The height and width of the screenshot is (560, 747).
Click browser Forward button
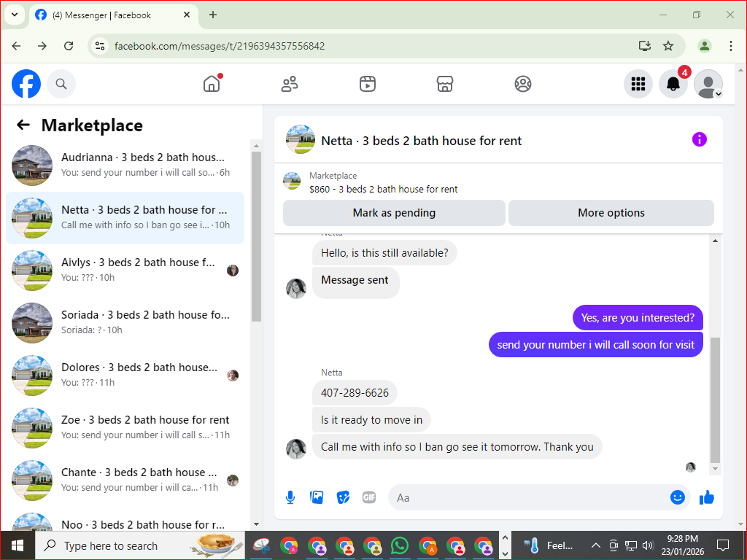(42, 46)
